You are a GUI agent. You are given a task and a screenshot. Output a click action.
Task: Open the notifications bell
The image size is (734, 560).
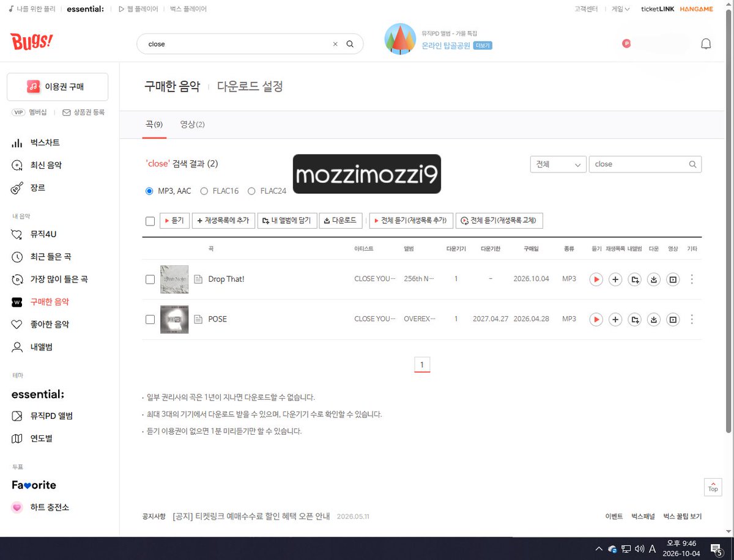pos(706,44)
